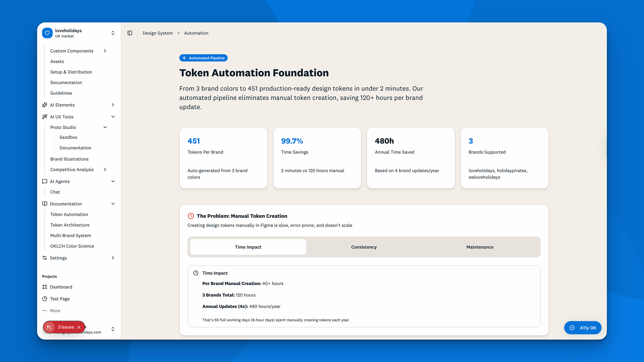This screenshot has width=644, height=362.
Task: Open the OKLCH Color Science page
Action: tap(72, 246)
